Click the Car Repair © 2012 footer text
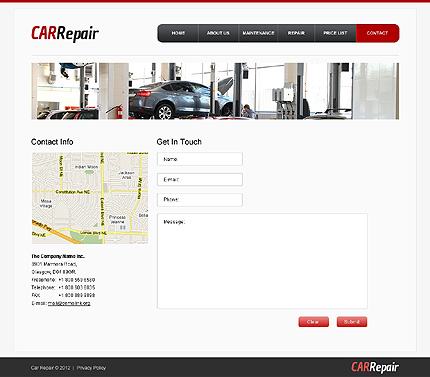The image size is (430, 377). click(50, 368)
